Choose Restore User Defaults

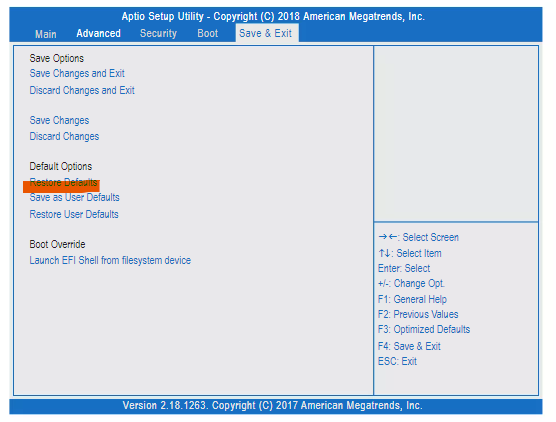[74, 215]
